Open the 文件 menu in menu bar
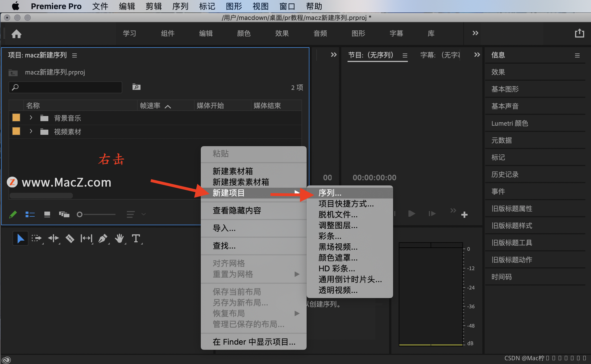Image resolution: width=591 pixels, height=364 pixels. [100, 6]
